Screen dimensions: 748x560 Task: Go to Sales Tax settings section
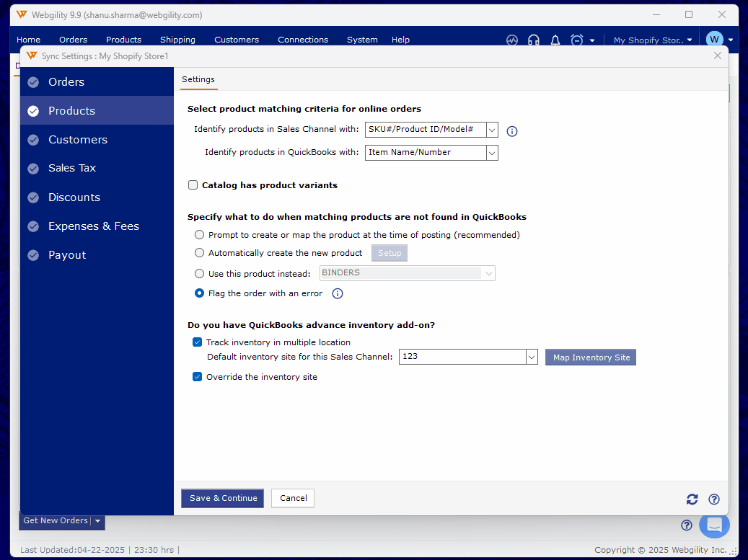[x=72, y=168]
